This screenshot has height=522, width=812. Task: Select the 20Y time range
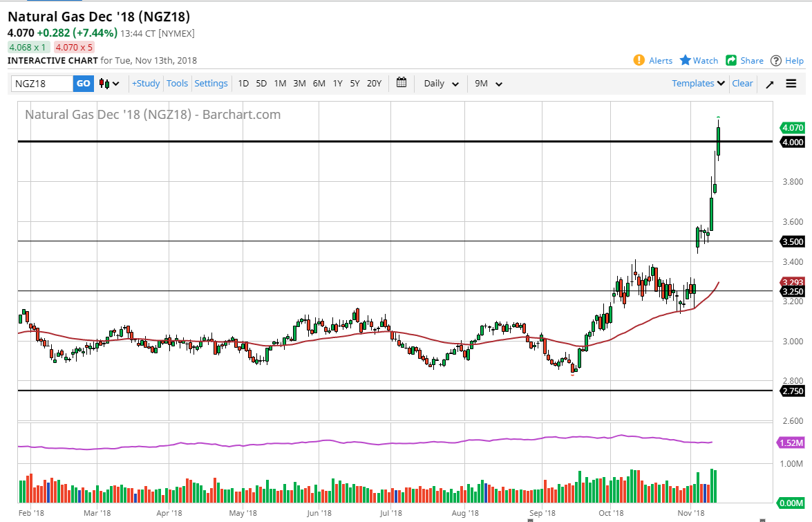click(374, 84)
